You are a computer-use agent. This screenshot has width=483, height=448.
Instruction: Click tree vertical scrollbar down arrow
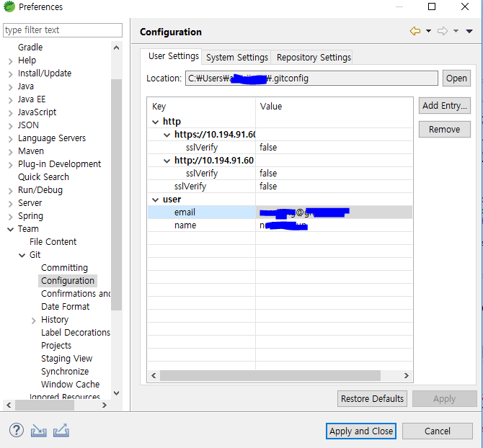click(x=117, y=393)
